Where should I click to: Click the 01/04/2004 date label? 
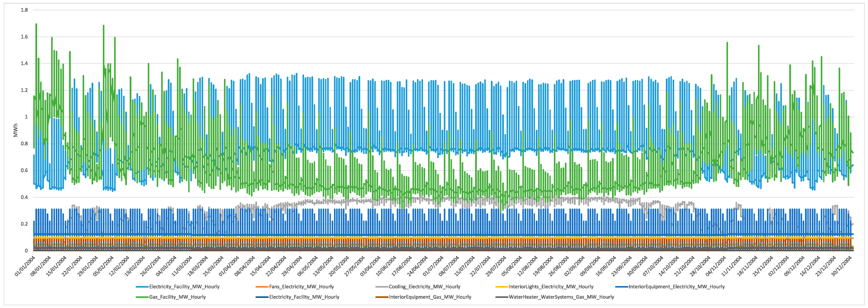pos(229,266)
